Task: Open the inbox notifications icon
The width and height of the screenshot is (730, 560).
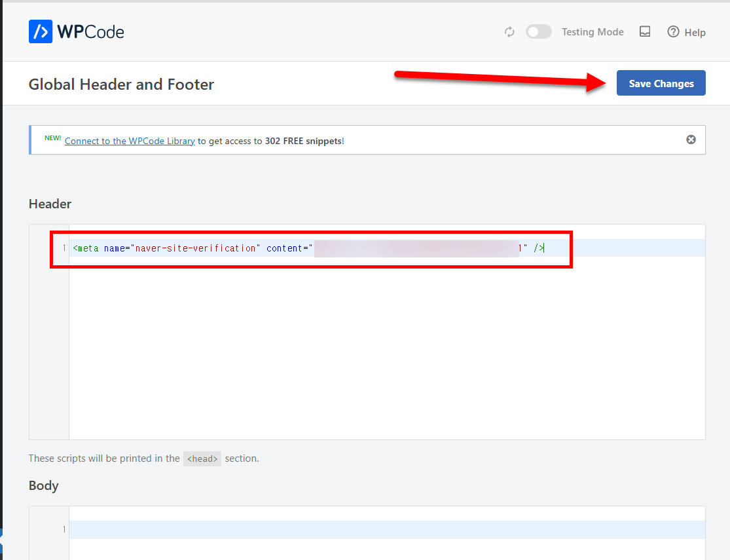Action: 645,31
